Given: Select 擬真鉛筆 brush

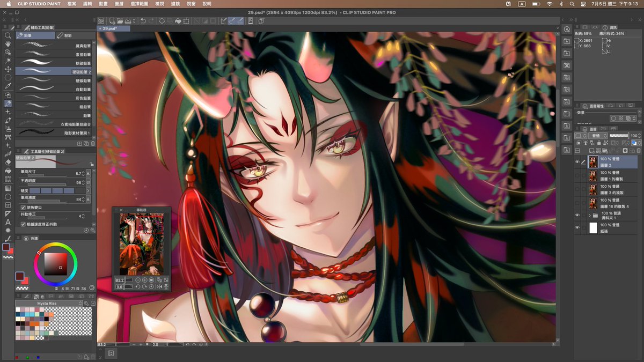Looking at the screenshot, I should pyautogui.click(x=54, y=46).
